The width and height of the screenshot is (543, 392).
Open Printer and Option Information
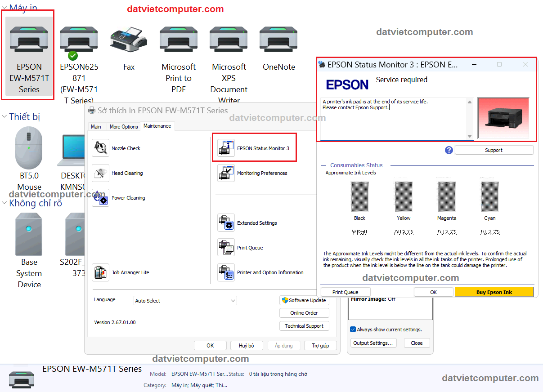point(226,272)
